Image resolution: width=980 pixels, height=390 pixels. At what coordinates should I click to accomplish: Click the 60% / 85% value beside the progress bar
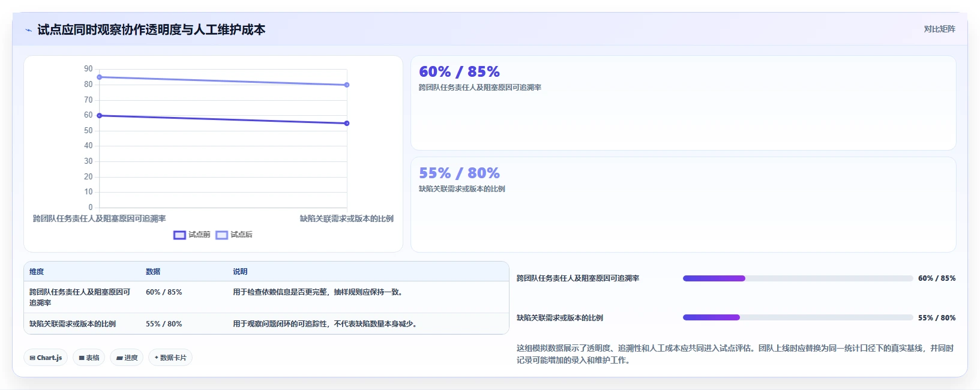[x=937, y=278]
